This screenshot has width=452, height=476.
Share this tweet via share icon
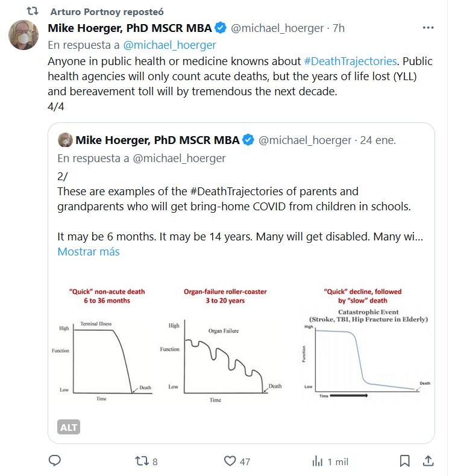(427, 461)
